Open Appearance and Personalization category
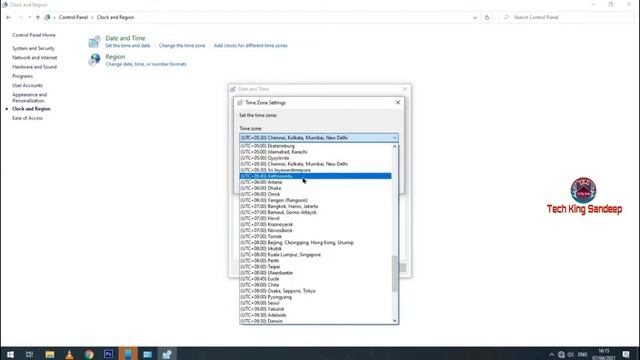 29,98
